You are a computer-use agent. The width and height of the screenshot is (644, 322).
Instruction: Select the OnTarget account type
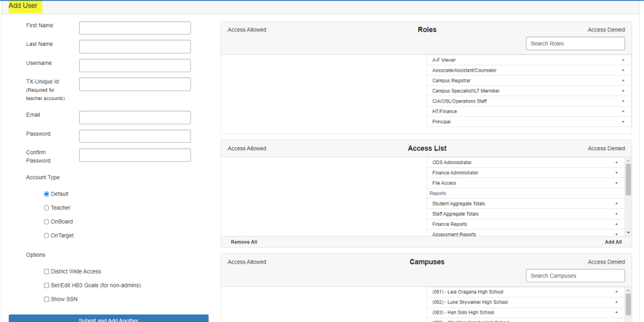tap(47, 236)
